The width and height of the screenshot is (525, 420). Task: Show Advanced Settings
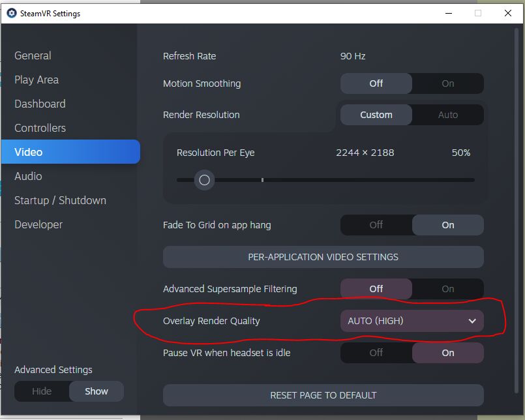[97, 391]
